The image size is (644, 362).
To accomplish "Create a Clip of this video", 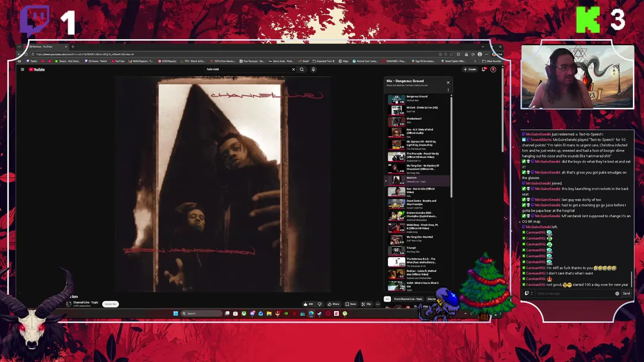I will tap(366, 304).
